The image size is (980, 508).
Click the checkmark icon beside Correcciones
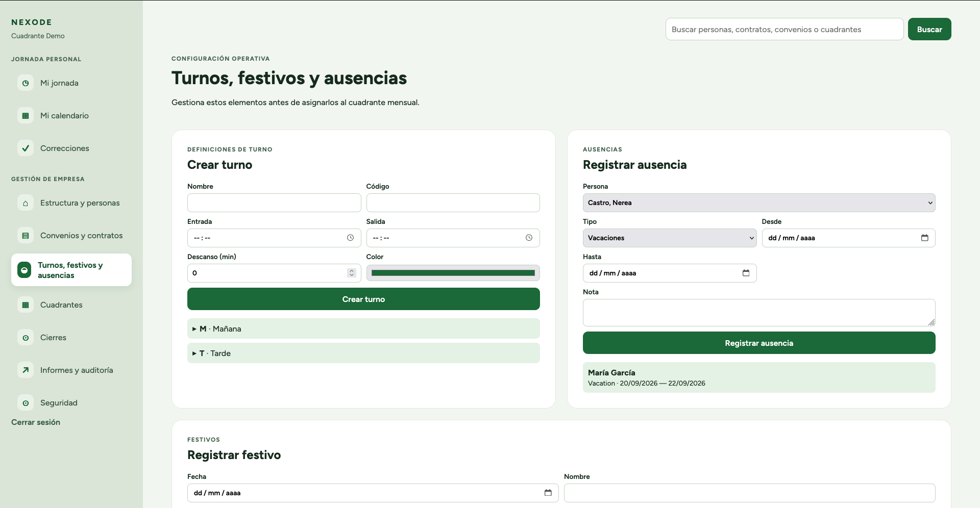26,148
